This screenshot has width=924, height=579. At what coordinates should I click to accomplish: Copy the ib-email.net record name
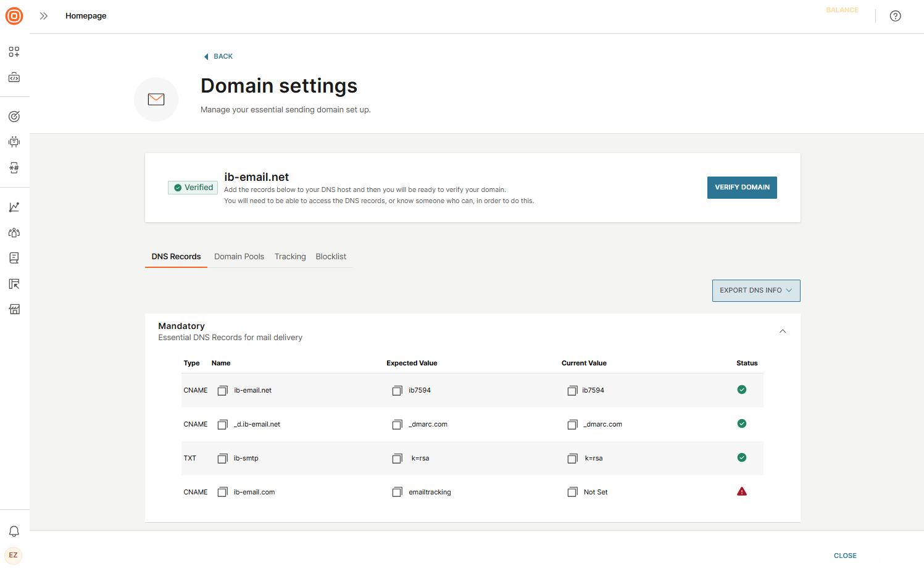click(x=222, y=390)
